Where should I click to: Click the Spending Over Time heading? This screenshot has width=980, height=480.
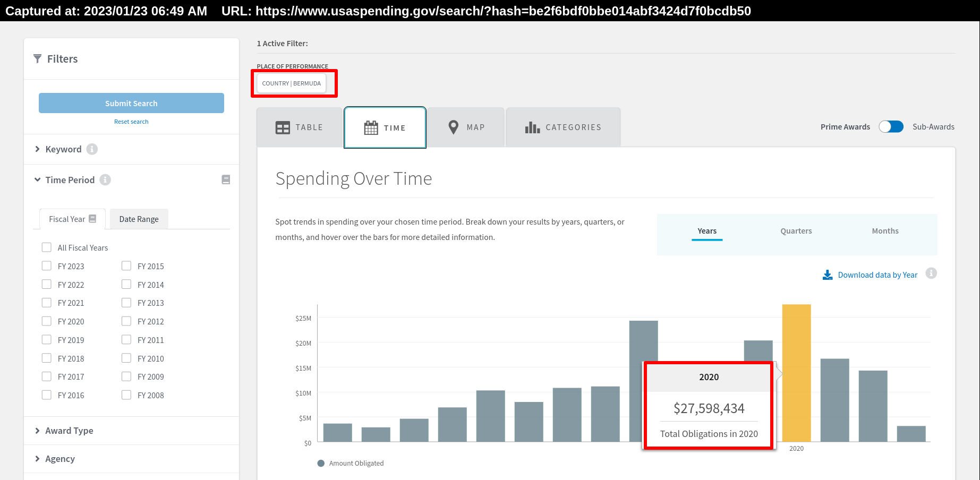pyautogui.click(x=354, y=178)
